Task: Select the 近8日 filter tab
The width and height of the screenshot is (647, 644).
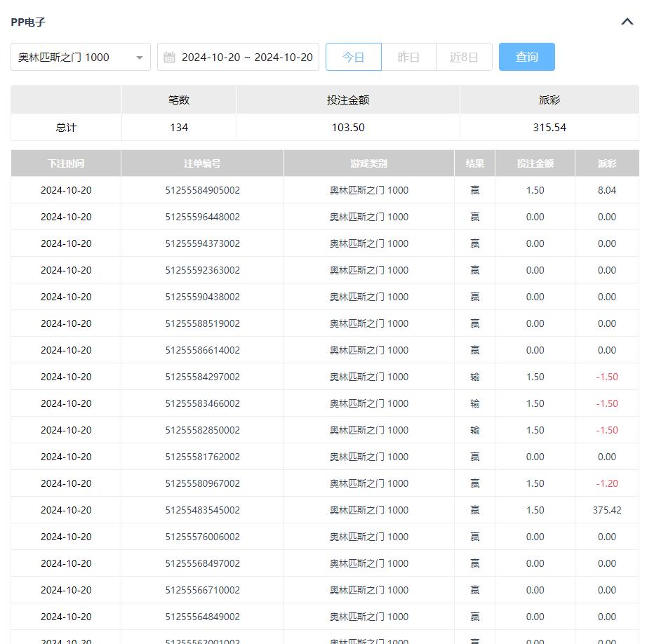Action: pos(464,57)
